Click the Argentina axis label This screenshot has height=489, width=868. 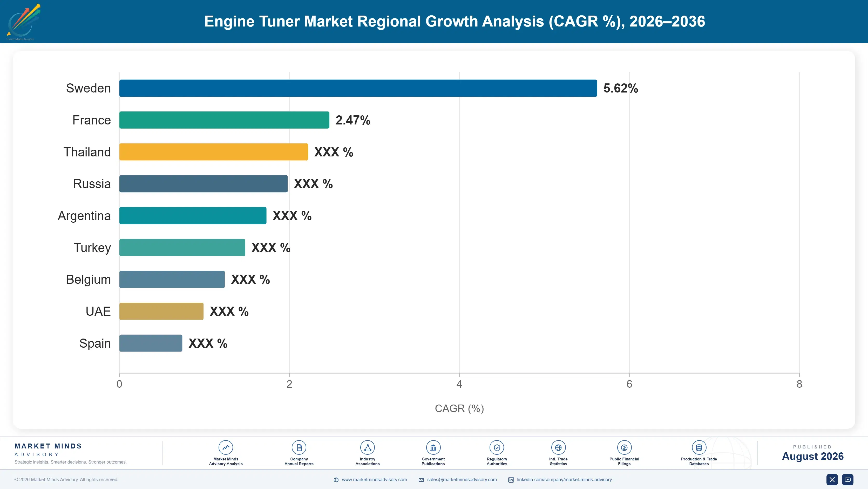[84, 216]
